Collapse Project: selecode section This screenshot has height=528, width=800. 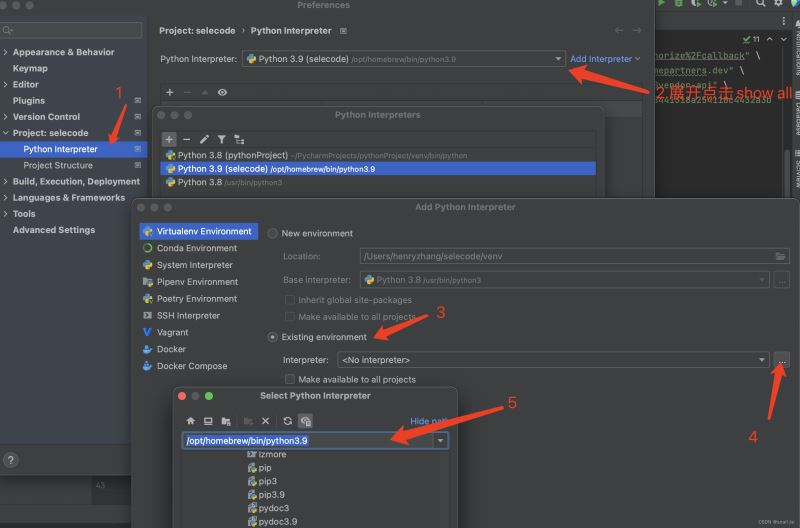(x=5, y=133)
